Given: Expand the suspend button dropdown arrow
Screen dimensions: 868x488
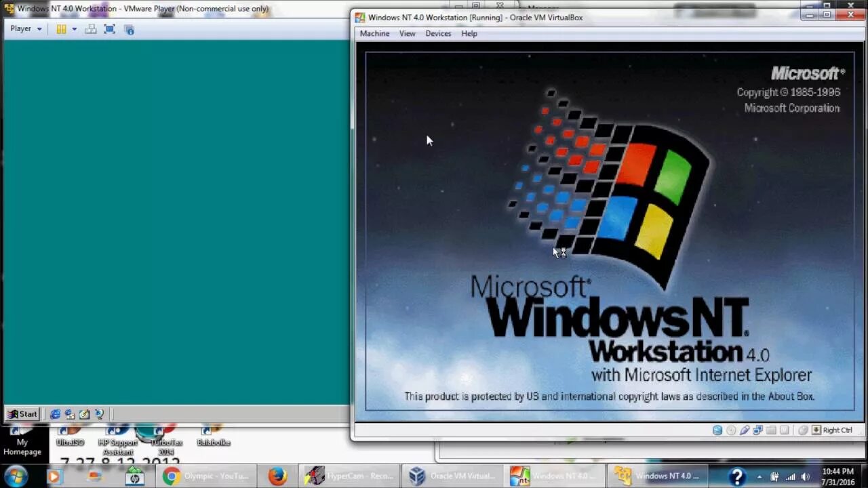Looking at the screenshot, I should pos(75,29).
